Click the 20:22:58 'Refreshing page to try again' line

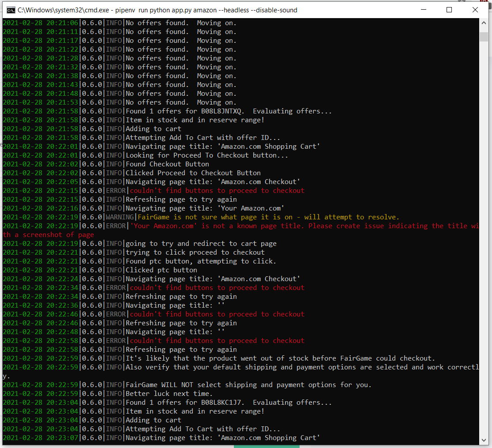(x=120, y=350)
